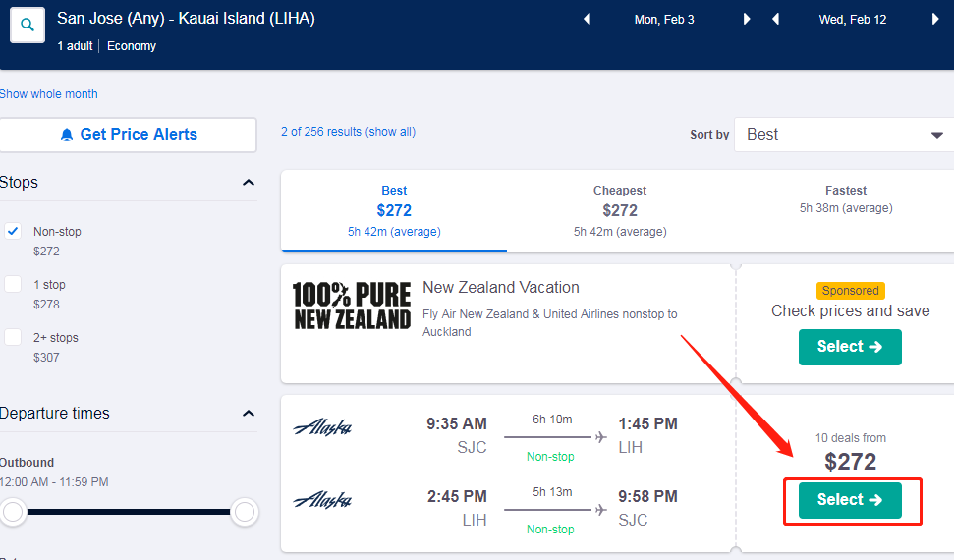
Task: Enable the 2+ stops filter checkbox
Action: (x=13, y=337)
